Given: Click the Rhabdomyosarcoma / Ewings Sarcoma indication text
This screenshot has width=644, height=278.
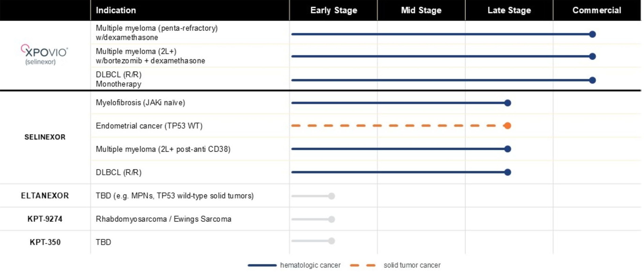Looking at the screenshot, I should [164, 219].
